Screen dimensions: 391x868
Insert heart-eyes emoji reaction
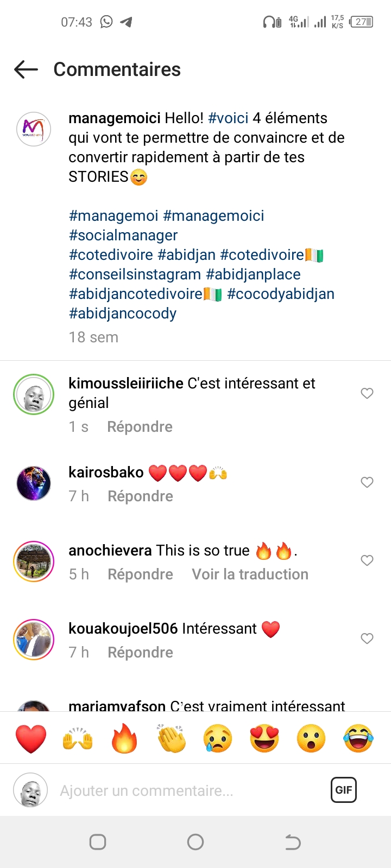coord(264,739)
